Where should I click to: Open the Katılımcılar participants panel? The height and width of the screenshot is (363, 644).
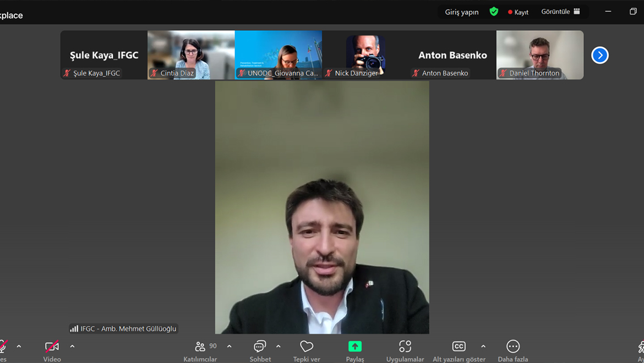click(200, 350)
